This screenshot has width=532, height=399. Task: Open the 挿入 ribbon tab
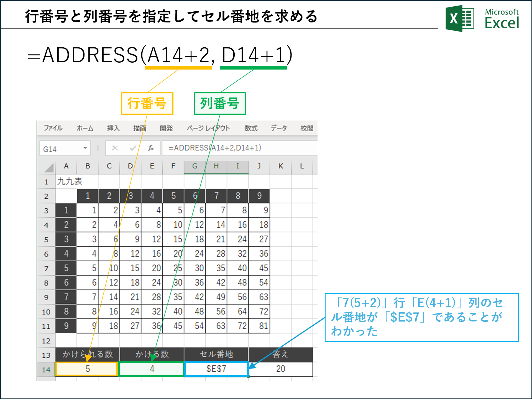tap(113, 128)
